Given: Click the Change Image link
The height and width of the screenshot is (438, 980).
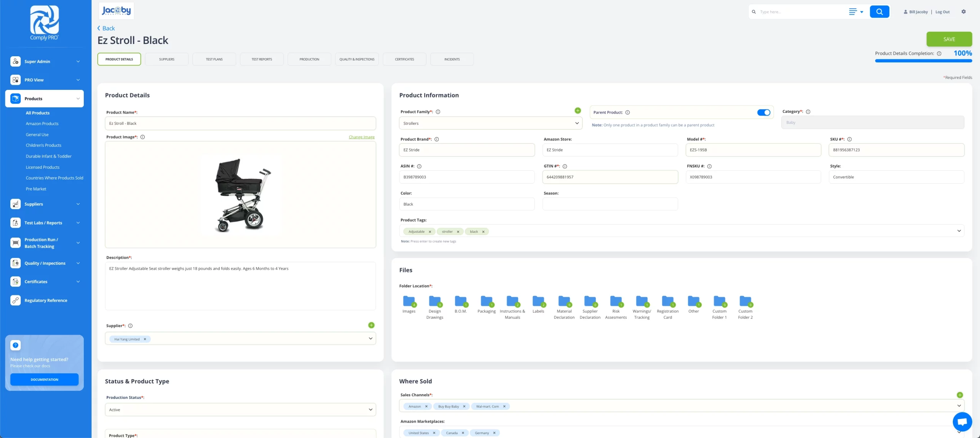Looking at the screenshot, I should pos(361,137).
